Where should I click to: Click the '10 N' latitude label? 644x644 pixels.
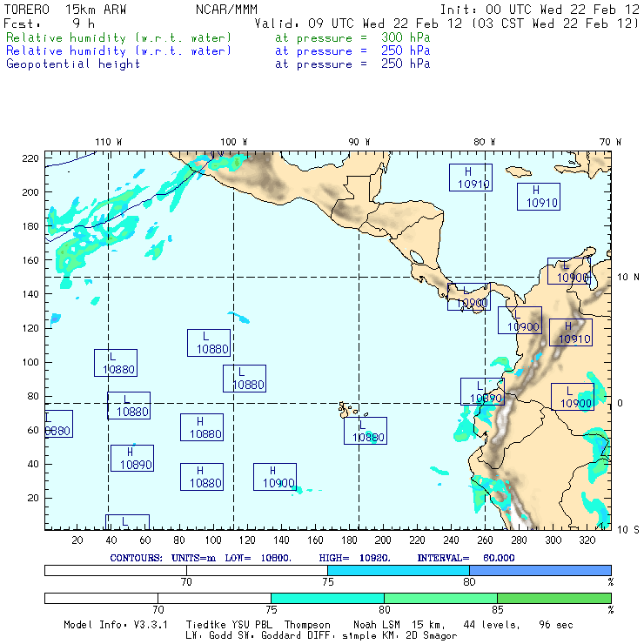[x=628, y=277]
